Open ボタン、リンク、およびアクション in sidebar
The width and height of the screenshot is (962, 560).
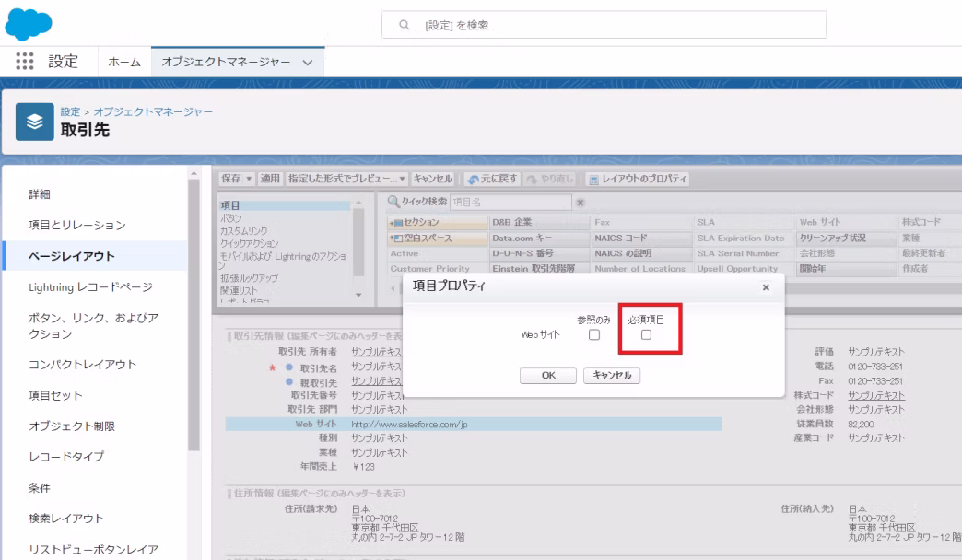[x=95, y=326]
